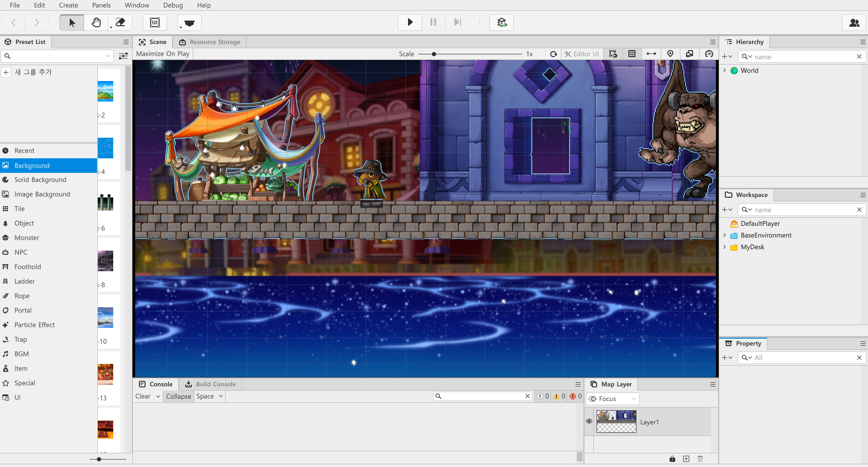
Task: Choose the eraser tool
Action: tap(120, 22)
